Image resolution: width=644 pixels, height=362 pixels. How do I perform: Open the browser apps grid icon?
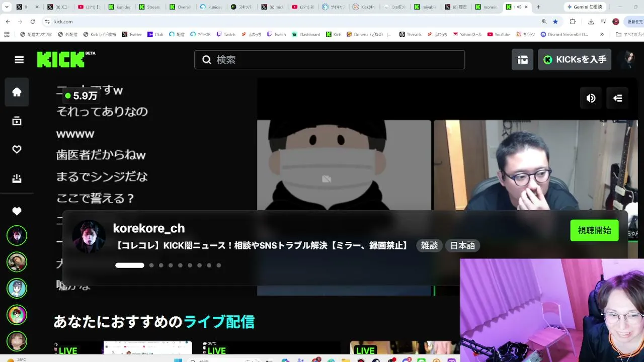(7, 35)
